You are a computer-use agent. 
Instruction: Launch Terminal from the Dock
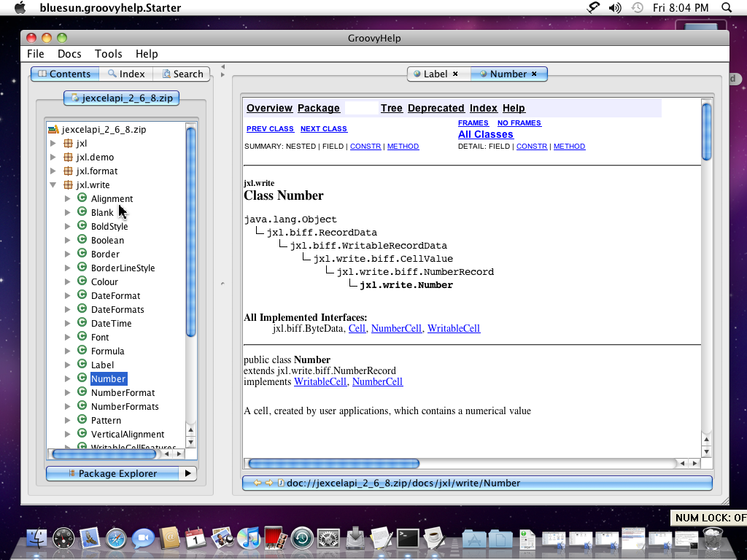(407, 539)
